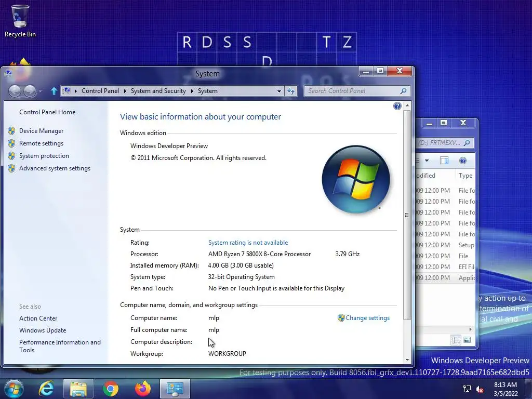The height and width of the screenshot is (399, 532).
Task: Click the Windows Developer Preview edition text
Action: [x=169, y=146]
